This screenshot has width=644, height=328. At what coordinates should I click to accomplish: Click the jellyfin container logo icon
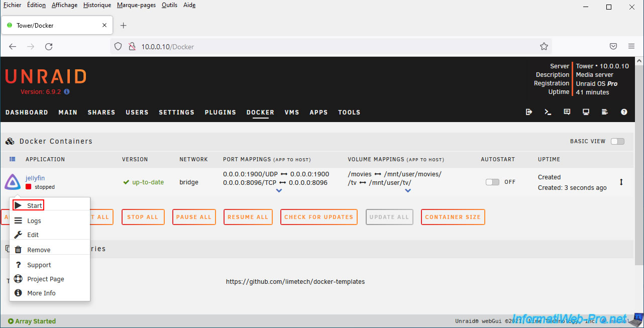(13, 182)
